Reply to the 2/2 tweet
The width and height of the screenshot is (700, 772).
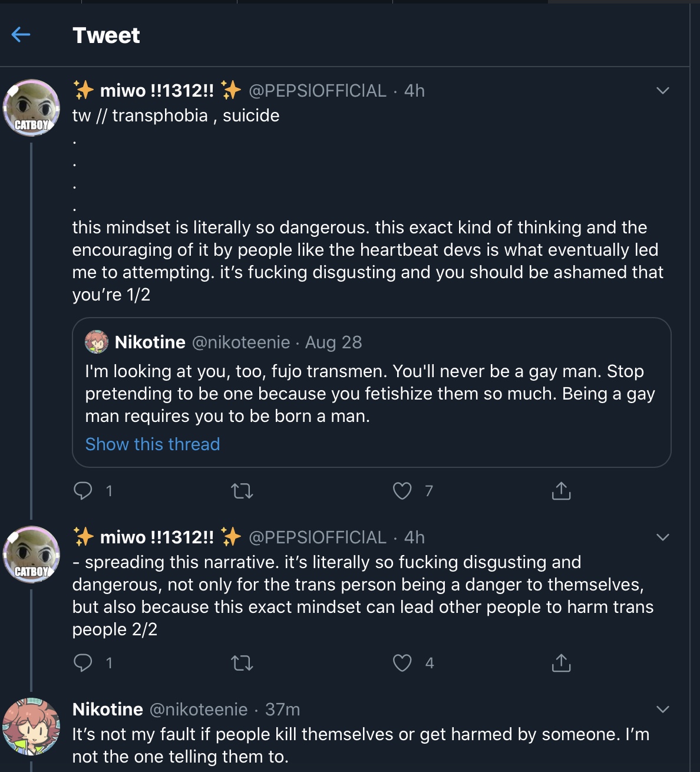pyautogui.click(x=83, y=662)
